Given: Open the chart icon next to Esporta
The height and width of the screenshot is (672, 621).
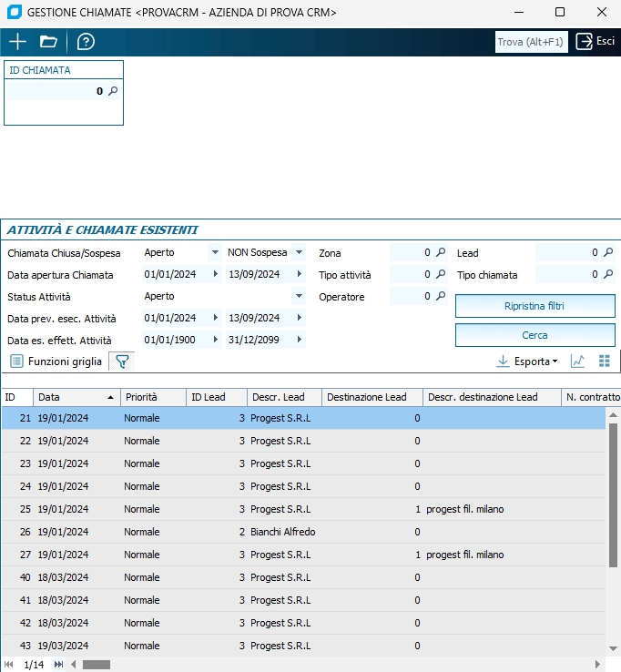Looking at the screenshot, I should [577, 361].
